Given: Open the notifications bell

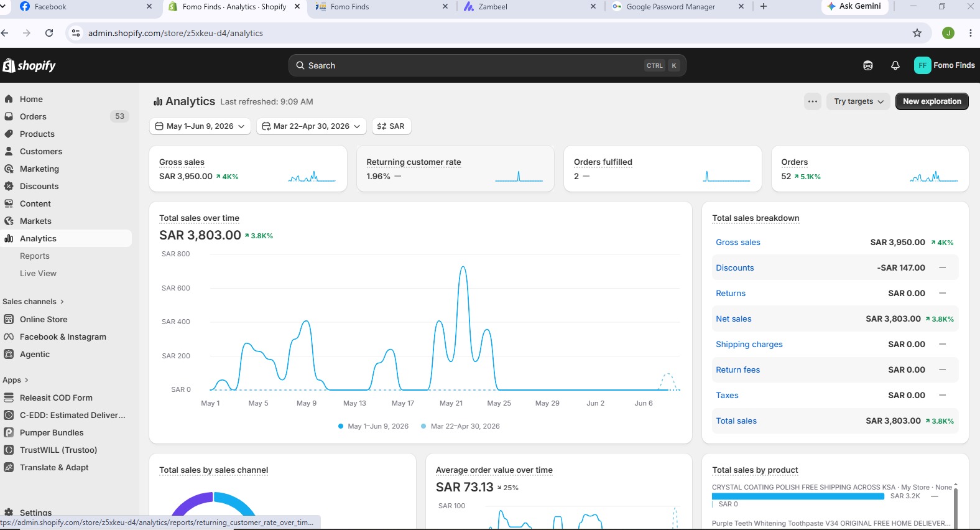Looking at the screenshot, I should point(895,65).
